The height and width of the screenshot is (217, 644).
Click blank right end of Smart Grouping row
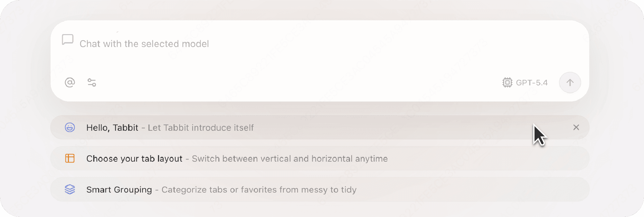pyautogui.click(x=515, y=189)
